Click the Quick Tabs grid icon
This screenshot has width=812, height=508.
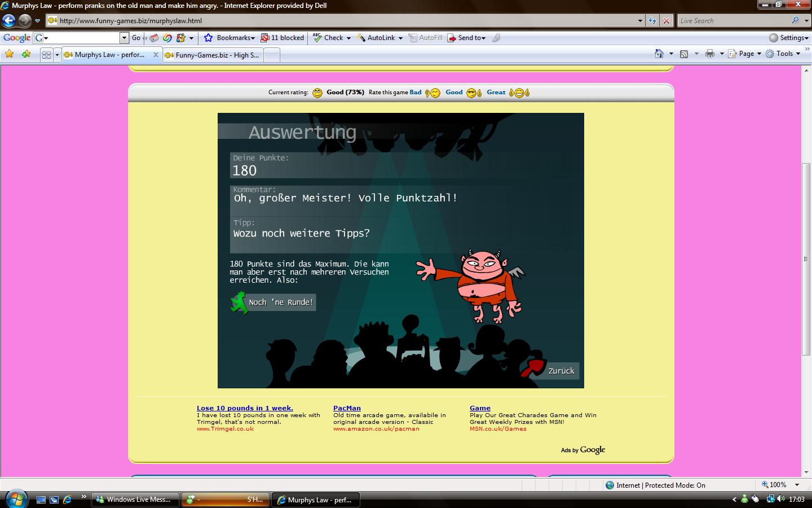46,55
